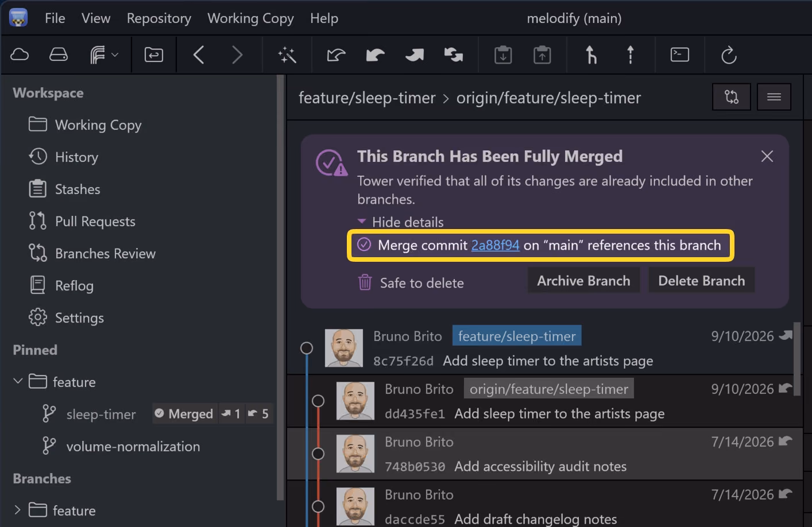Open the Terminal toolbar icon
The image size is (812, 527).
680,55
